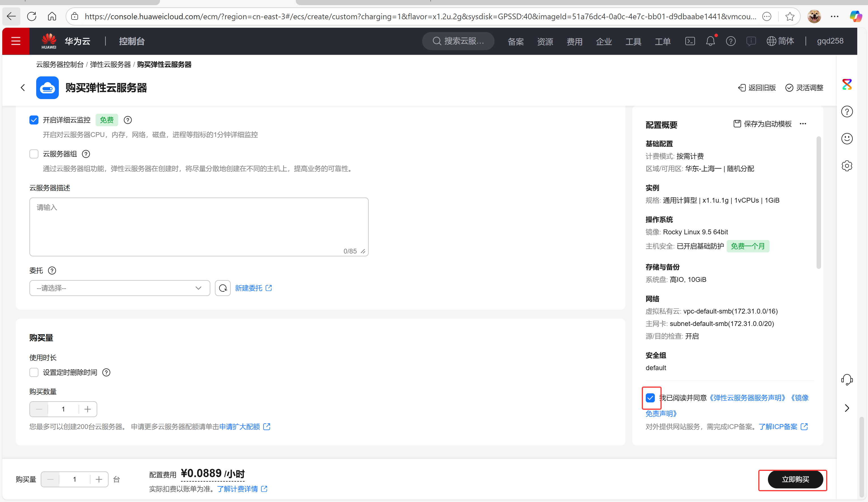The image size is (868, 502).
Task: Go to 控制台 console
Action: [x=132, y=41]
